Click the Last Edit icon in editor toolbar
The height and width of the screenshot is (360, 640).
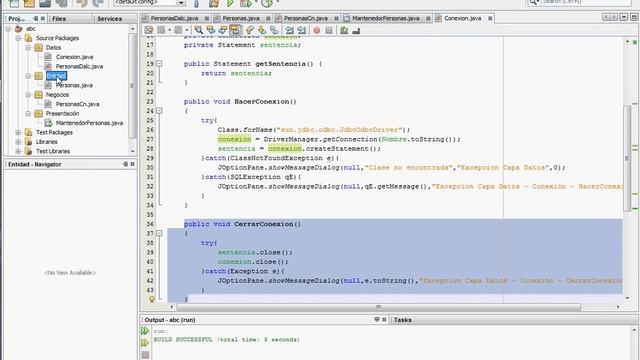pos(149,30)
